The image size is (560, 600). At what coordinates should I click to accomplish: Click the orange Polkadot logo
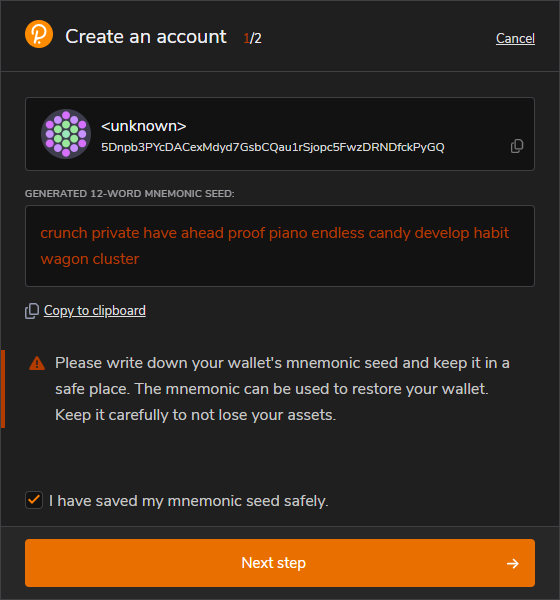(x=39, y=34)
